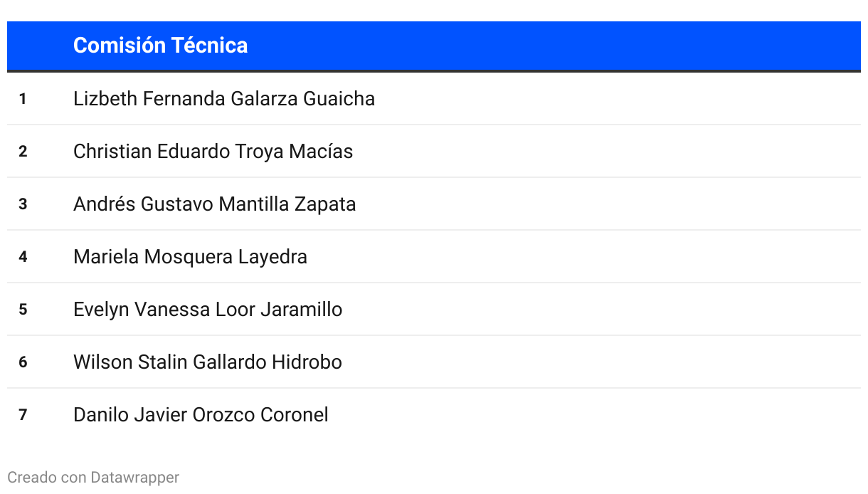The width and height of the screenshot is (868, 494).
Task: Click row number 4
Action: click(23, 257)
